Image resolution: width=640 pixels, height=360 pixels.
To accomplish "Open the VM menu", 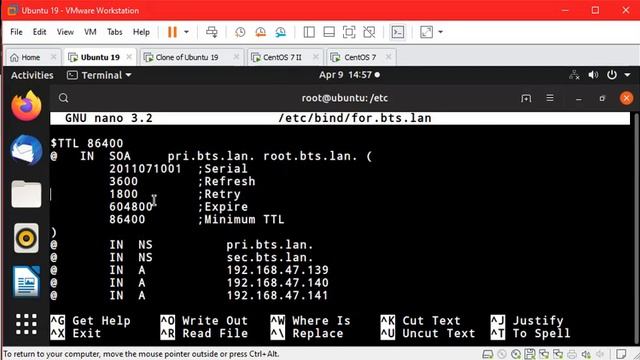I will click(x=90, y=32).
